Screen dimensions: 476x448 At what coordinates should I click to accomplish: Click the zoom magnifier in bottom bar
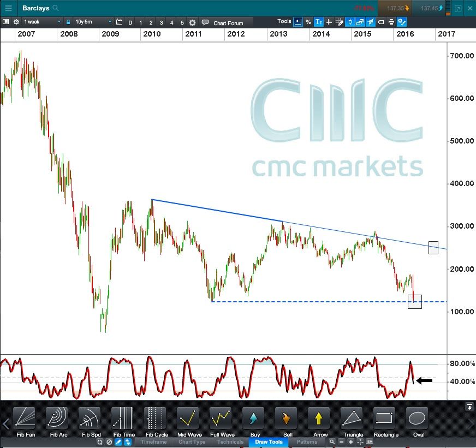pos(332,442)
